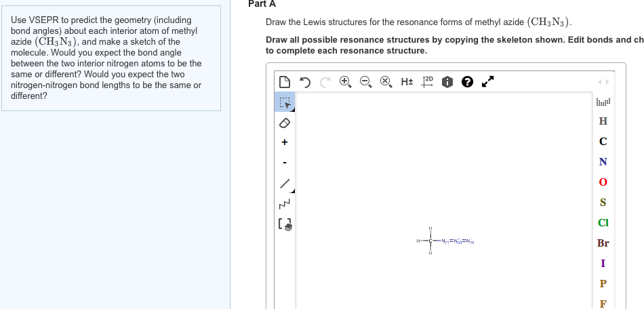This screenshot has width=644, height=309.
Task: Zoom in on the drawing canvas
Action: click(345, 82)
